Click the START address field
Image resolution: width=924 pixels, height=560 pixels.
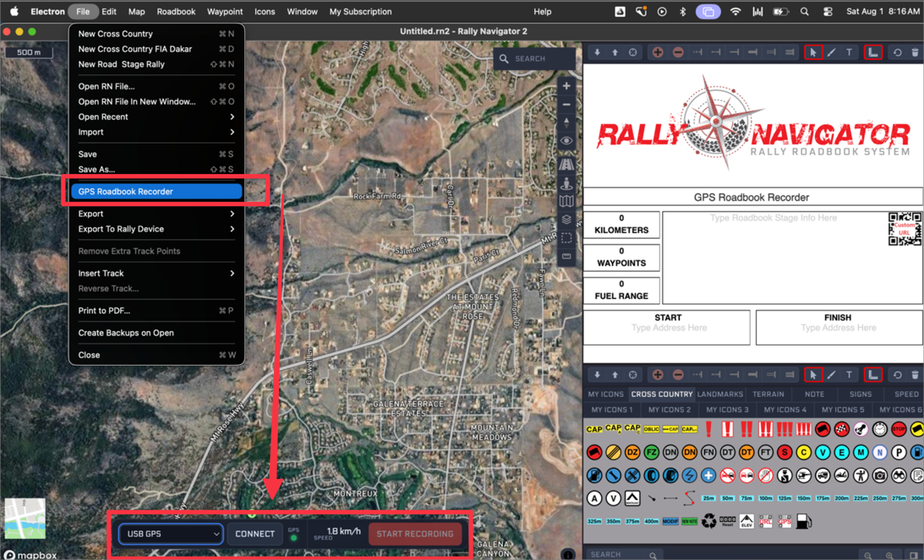pyautogui.click(x=667, y=328)
